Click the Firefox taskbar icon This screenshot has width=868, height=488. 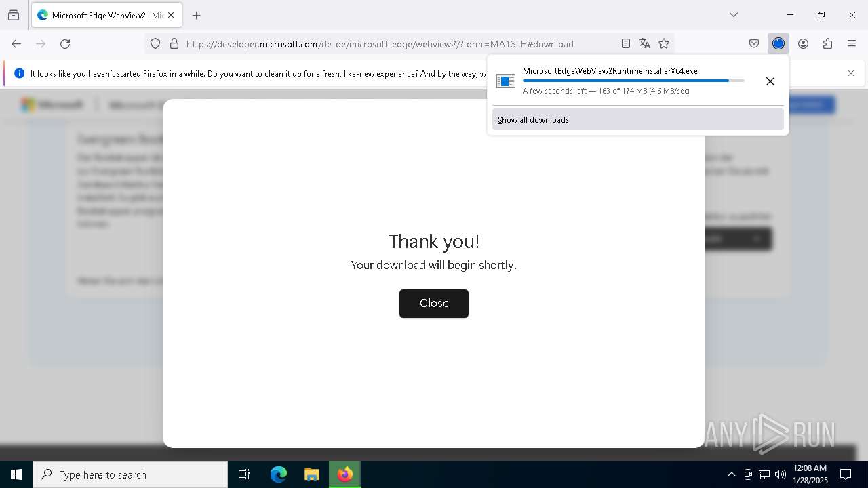click(x=345, y=474)
